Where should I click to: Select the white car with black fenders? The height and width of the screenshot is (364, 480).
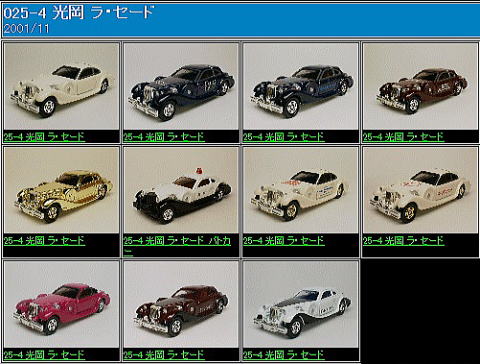pos(301,304)
